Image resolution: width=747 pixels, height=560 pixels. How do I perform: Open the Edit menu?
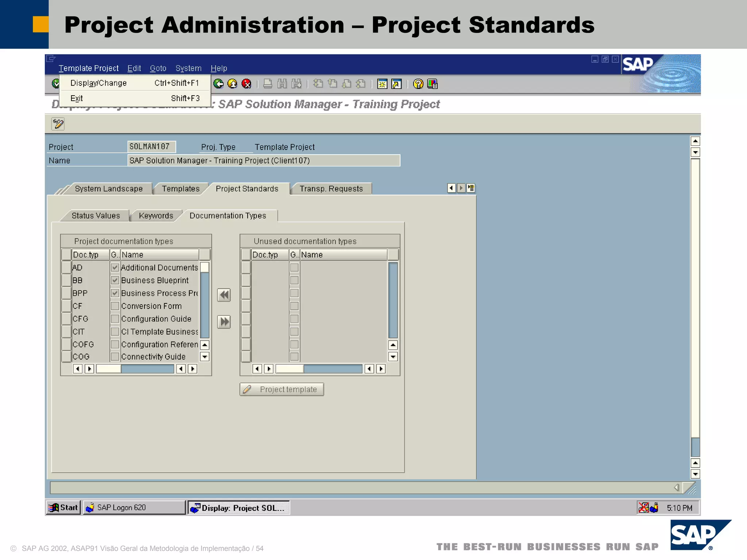(x=134, y=68)
